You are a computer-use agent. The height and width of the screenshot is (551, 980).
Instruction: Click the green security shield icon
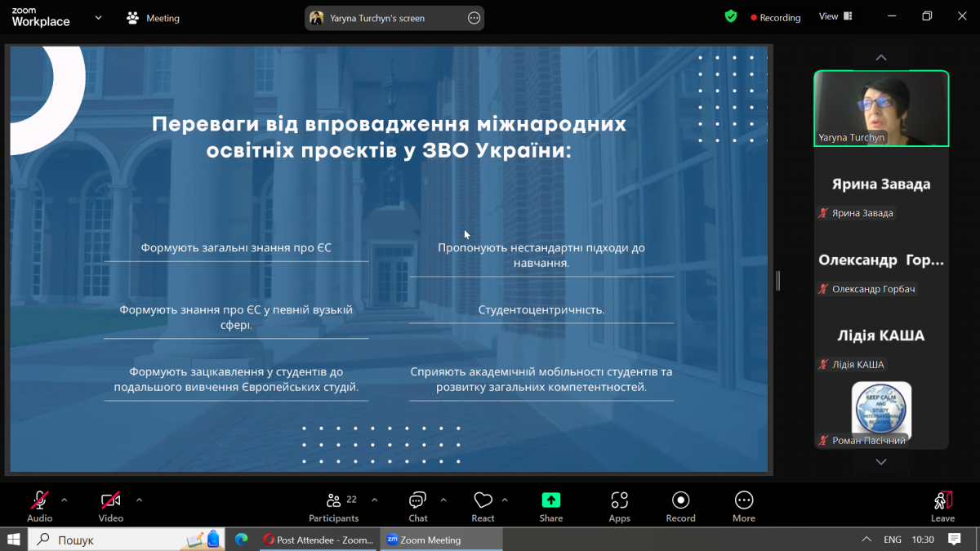coord(730,16)
